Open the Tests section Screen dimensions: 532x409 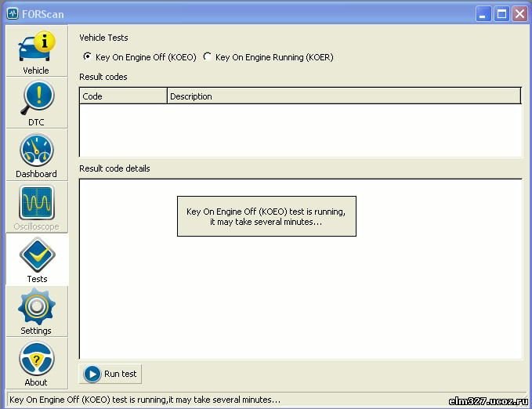pos(37,259)
